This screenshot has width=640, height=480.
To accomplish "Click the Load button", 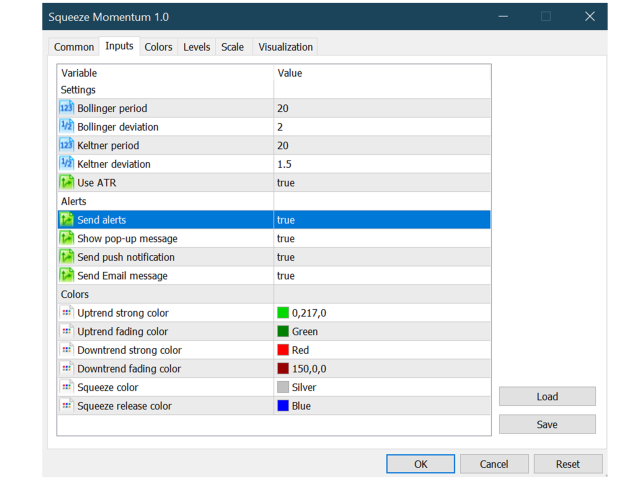I will coord(547,396).
